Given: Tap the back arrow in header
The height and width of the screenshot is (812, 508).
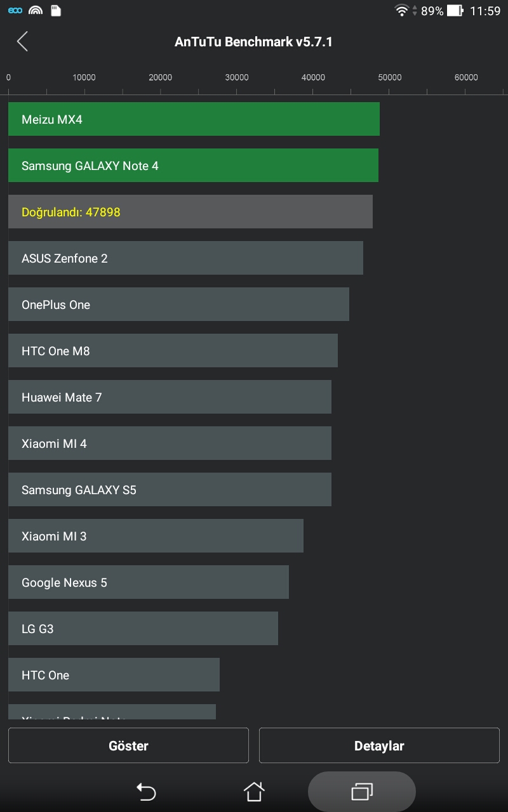Looking at the screenshot, I should pyautogui.click(x=23, y=42).
